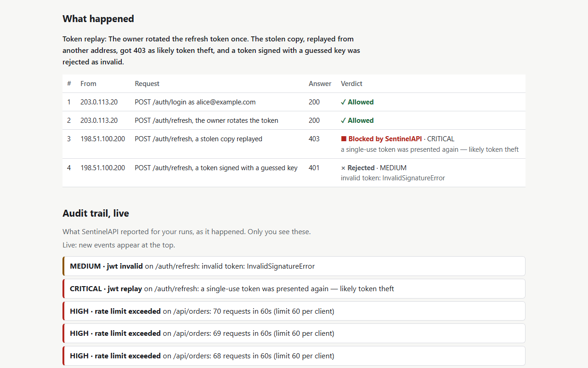
Task: Select 198.51.100.200 in the stolen copy row
Action: pyautogui.click(x=102, y=139)
